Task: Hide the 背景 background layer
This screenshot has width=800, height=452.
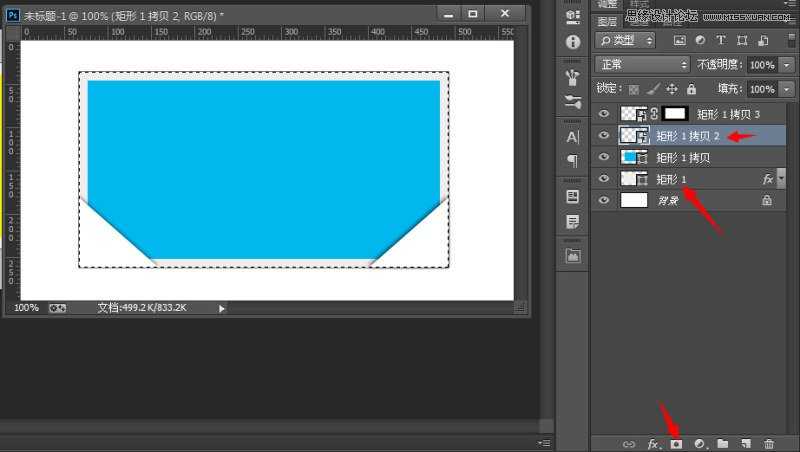Action: pyautogui.click(x=603, y=200)
